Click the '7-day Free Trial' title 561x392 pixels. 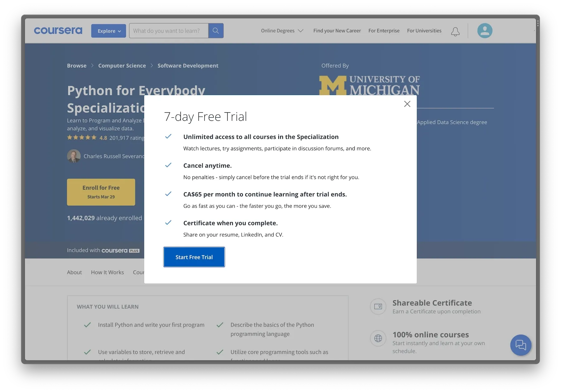pos(205,116)
